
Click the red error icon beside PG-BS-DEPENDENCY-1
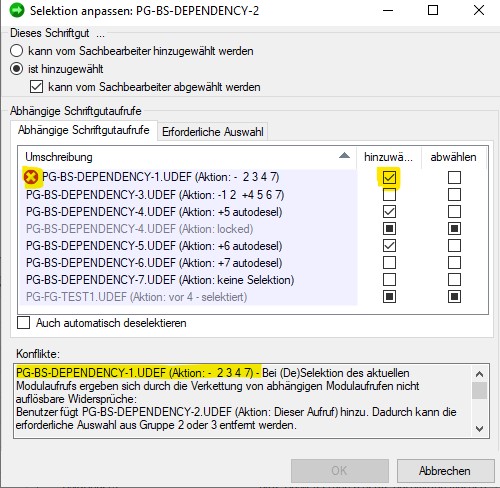pos(31,177)
